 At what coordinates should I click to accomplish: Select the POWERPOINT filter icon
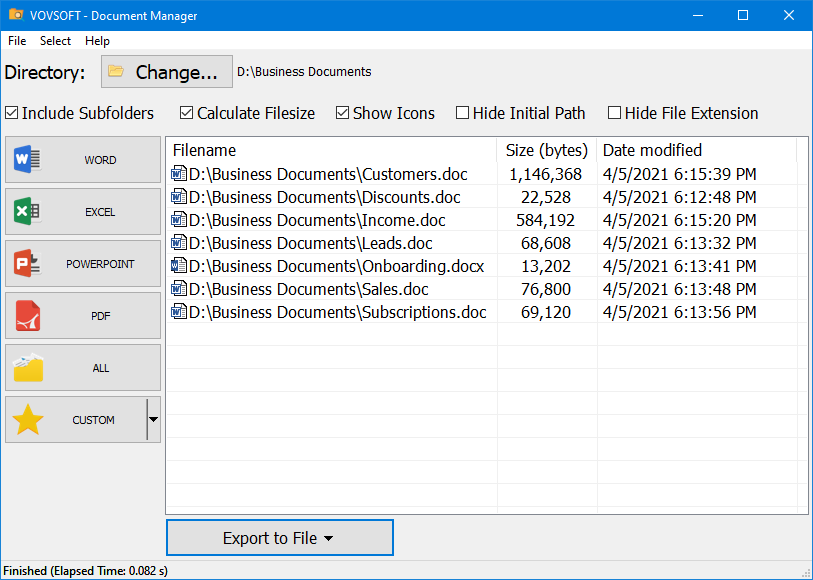pos(25,263)
